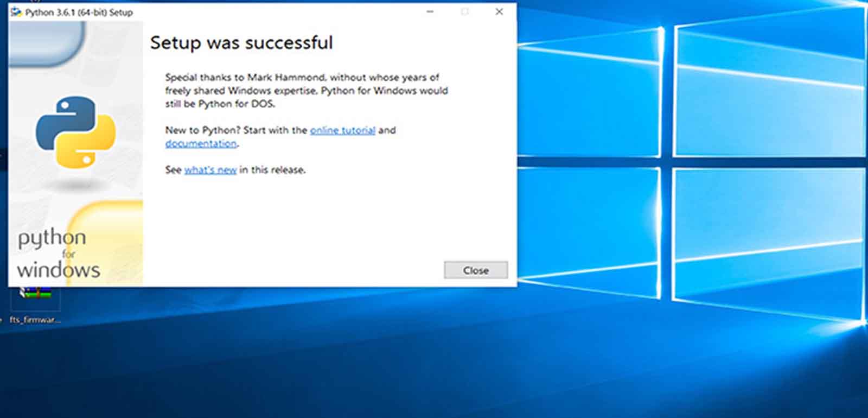The width and height of the screenshot is (868, 418).
Task: Follow the what's new link
Action: pos(210,170)
